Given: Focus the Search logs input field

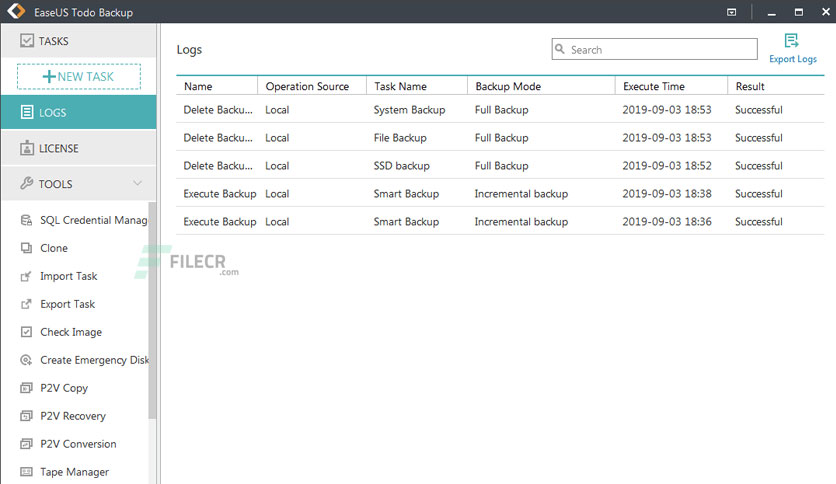Looking at the screenshot, I should tap(654, 49).
